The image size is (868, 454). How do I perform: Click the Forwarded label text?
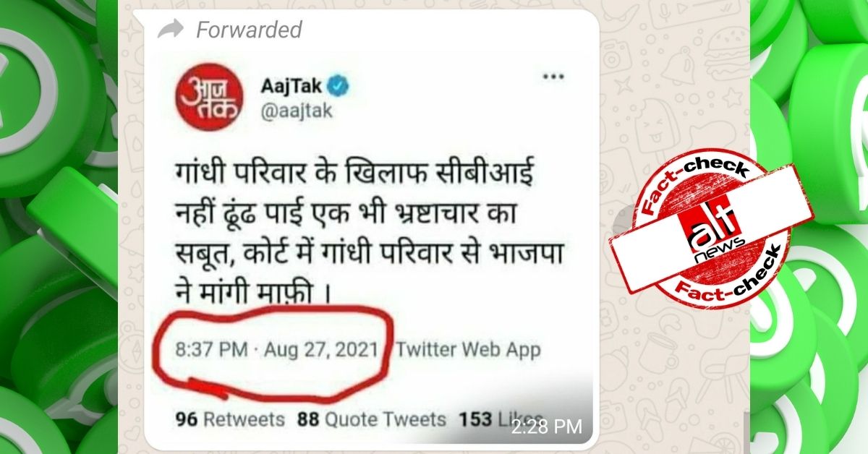[249, 30]
